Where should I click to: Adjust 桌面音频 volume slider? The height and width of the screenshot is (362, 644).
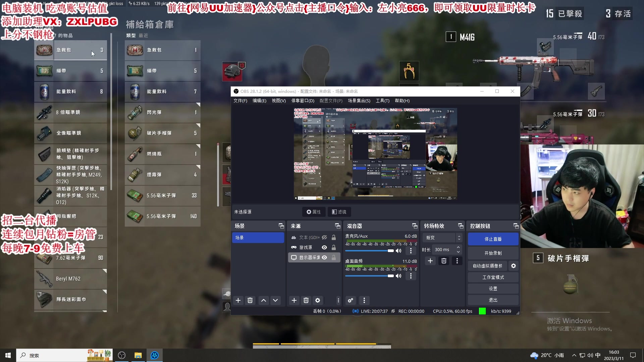coord(369,276)
